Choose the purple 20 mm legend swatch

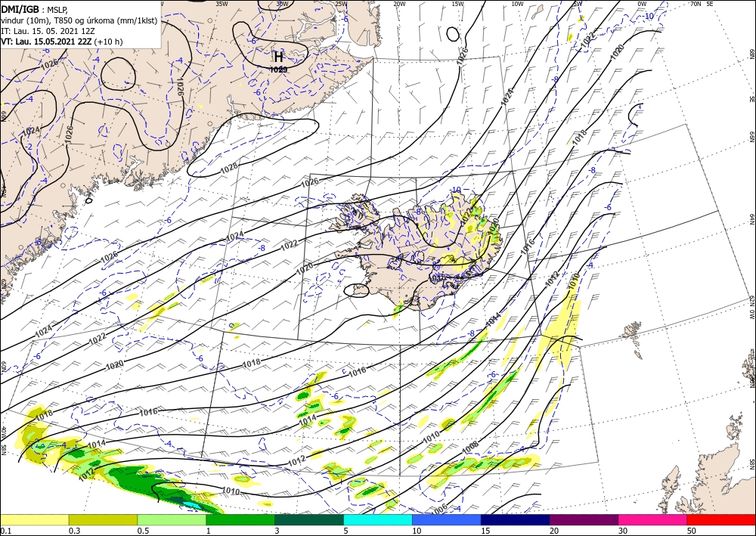(x=584, y=519)
